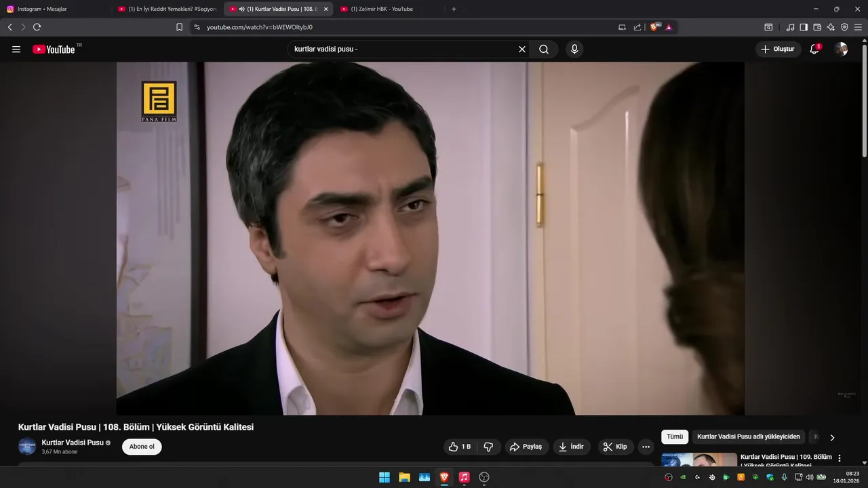868x488 pixels.
Task: Click the share page icon in the address bar
Action: point(637,27)
